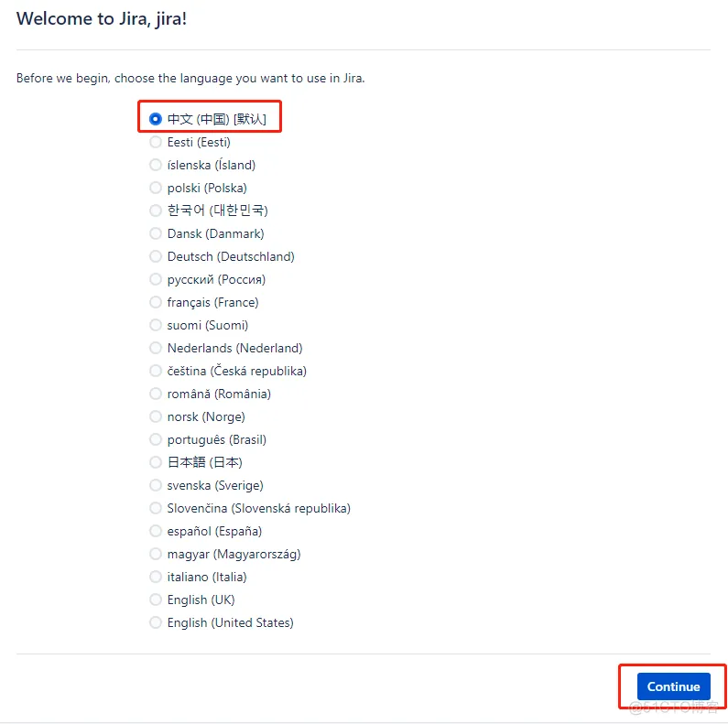
Task: Select Nederlands (Nederland) language
Action: pyautogui.click(x=156, y=348)
